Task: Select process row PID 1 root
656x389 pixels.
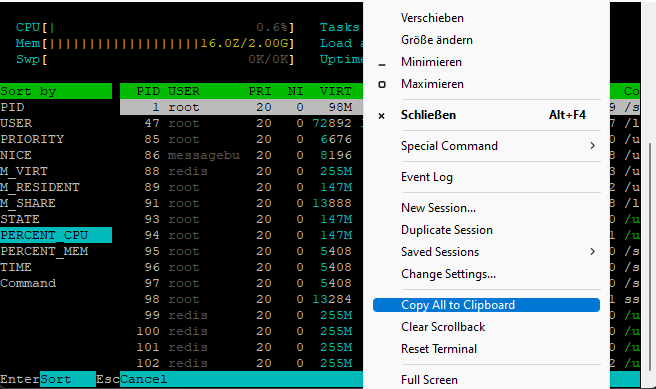Action: (x=241, y=107)
